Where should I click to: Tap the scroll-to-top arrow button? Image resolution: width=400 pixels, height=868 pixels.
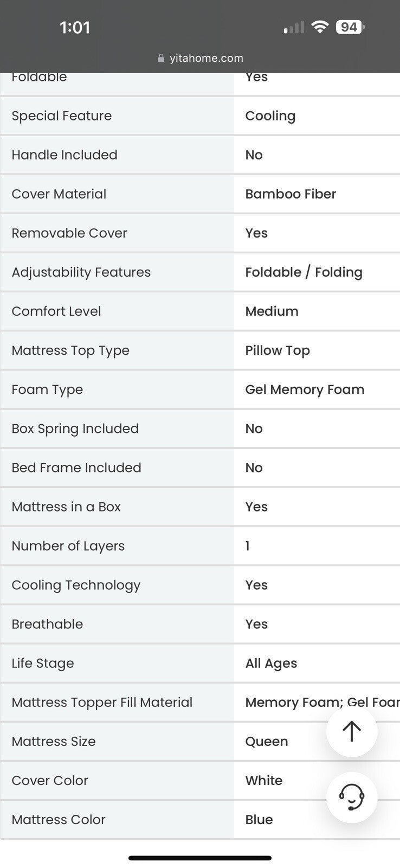[352, 731]
